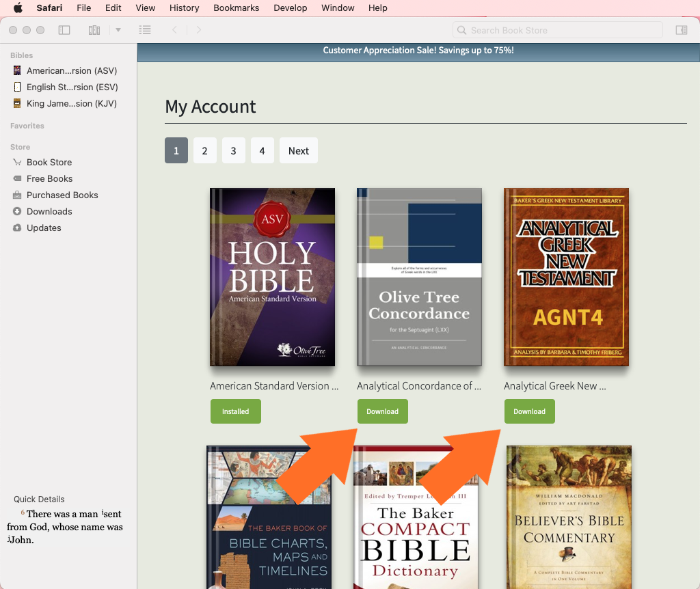Viewport: 700px width, 589px height.
Task: Click the ASV bible cover icon in sidebar
Action: click(17, 70)
